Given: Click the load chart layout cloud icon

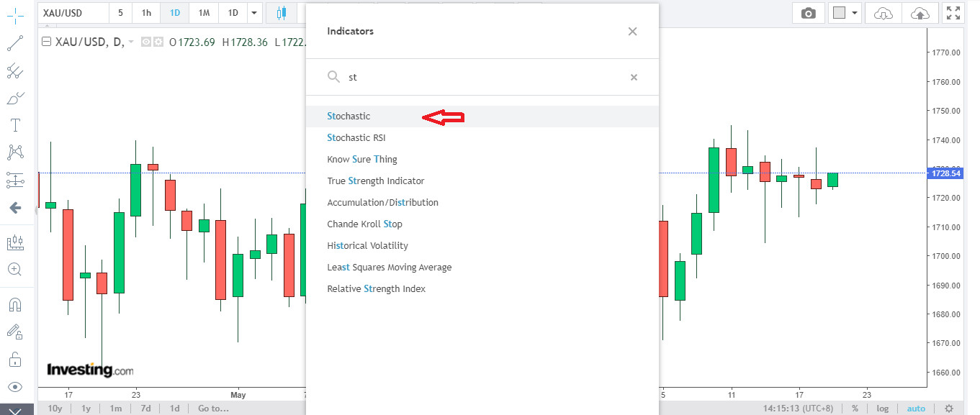Looking at the screenshot, I should (x=883, y=13).
